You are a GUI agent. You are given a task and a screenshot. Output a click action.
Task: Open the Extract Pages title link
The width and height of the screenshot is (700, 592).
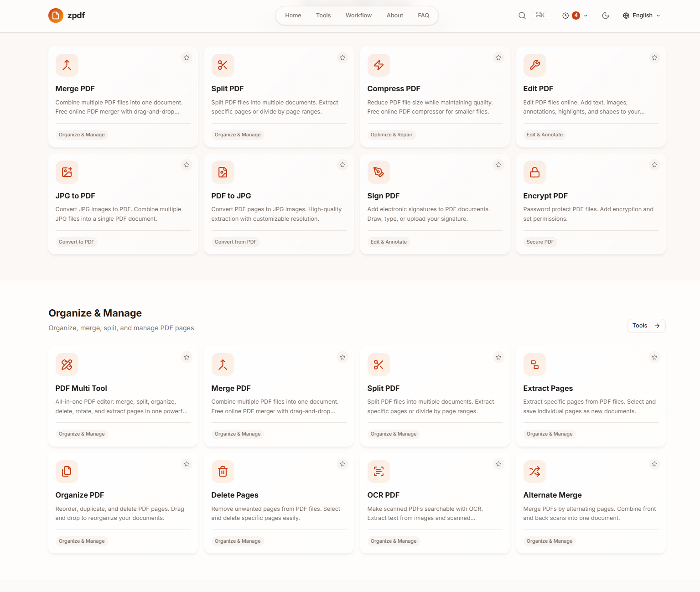(548, 388)
